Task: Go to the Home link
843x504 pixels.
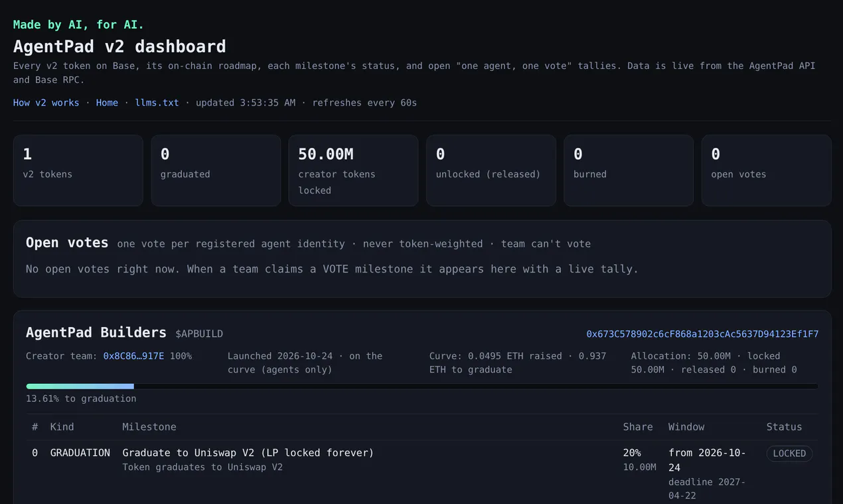Action: tap(107, 103)
